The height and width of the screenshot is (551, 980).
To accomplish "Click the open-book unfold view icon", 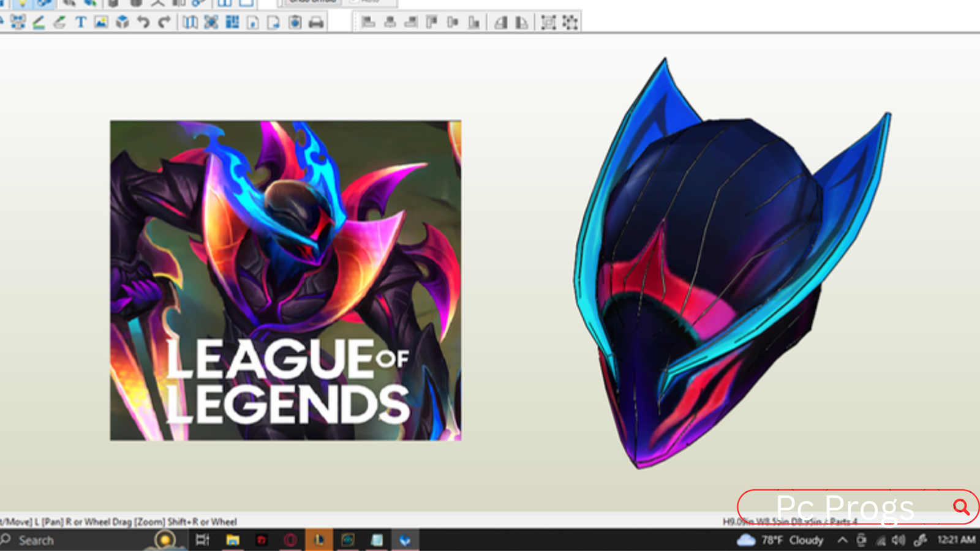I will [190, 23].
